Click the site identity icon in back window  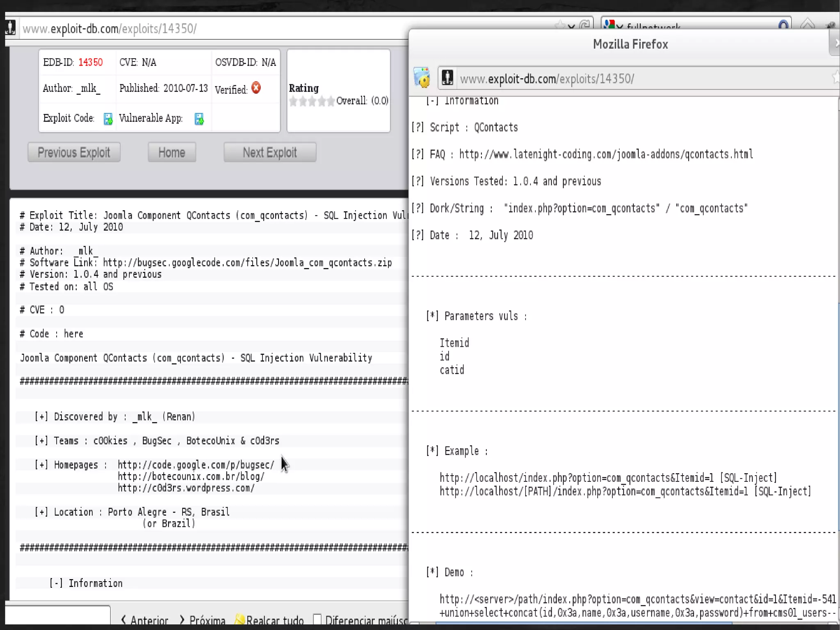pyautogui.click(x=11, y=28)
